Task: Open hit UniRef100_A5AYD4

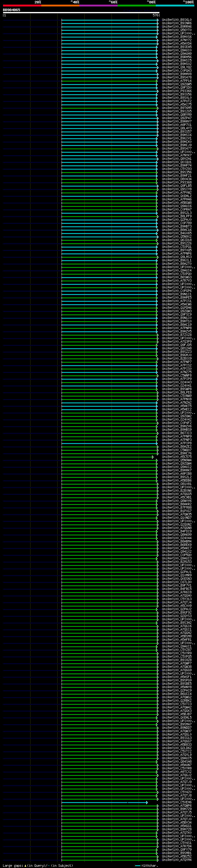Action: (176, 43)
